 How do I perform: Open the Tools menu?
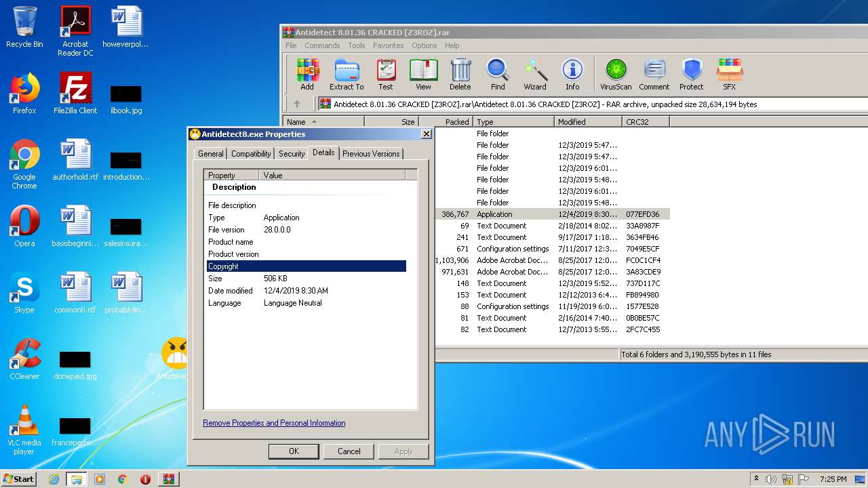click(x=357, y=45)
